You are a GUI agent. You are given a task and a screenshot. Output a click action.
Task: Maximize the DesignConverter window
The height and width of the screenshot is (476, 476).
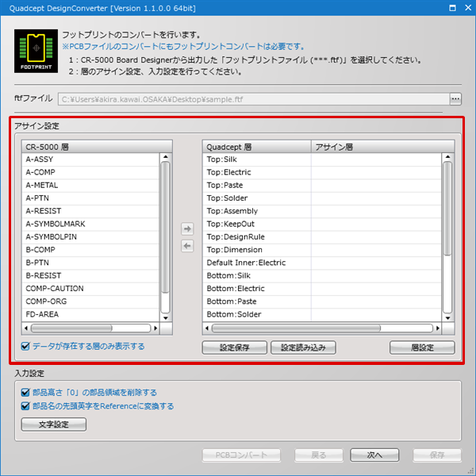pyautogui.click(x=452, y=8)
